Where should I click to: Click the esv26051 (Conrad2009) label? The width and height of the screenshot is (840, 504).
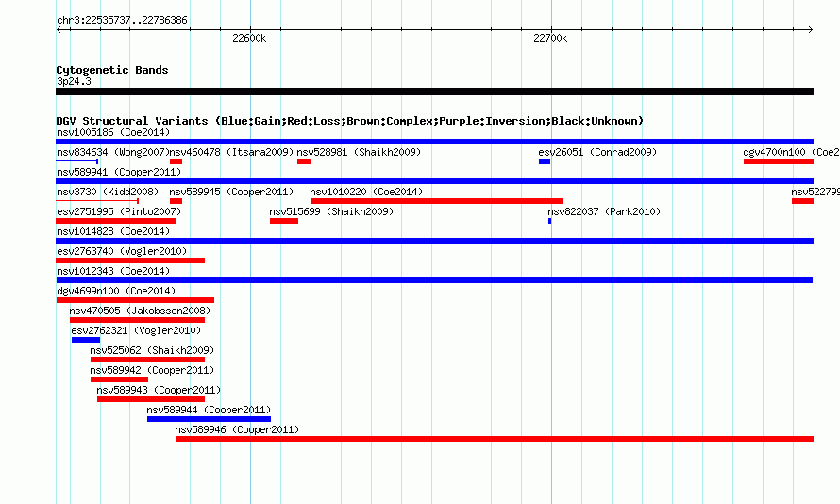click(597, 152)
